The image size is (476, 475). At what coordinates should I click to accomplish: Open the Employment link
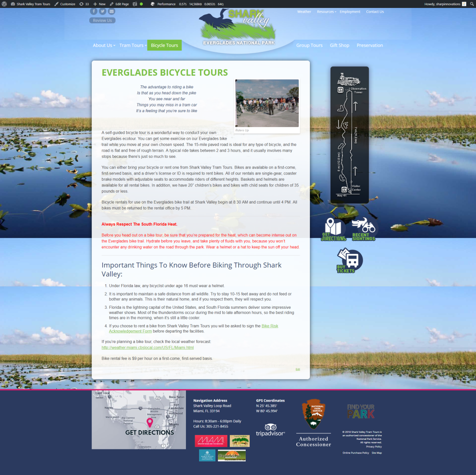(x=350, y=11)
